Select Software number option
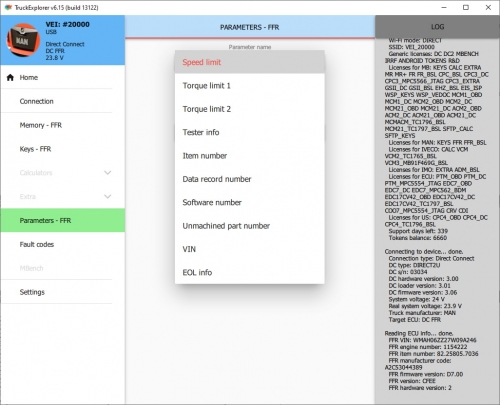Viewport: 500px width, 405px height. tap(250, 202)
